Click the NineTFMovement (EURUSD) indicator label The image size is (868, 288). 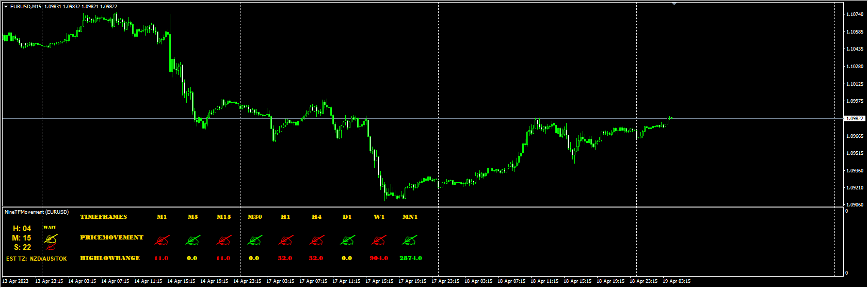(36, 212)
